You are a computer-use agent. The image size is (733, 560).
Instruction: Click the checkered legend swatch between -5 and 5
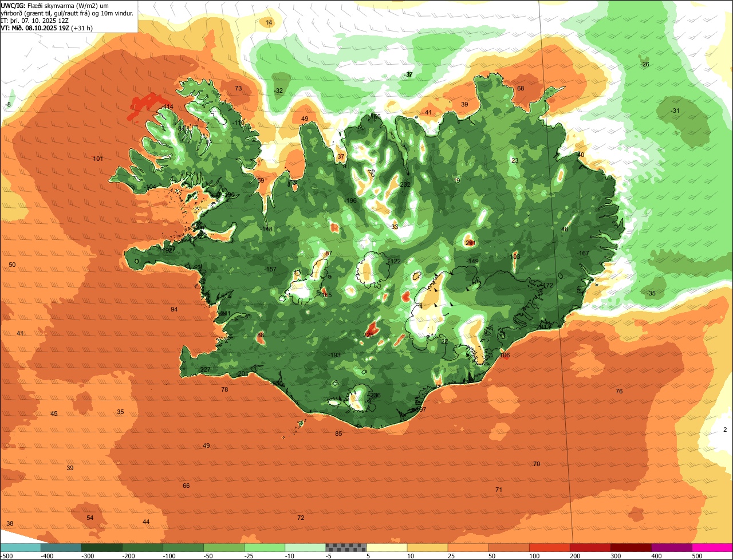(x=346, y=547)
